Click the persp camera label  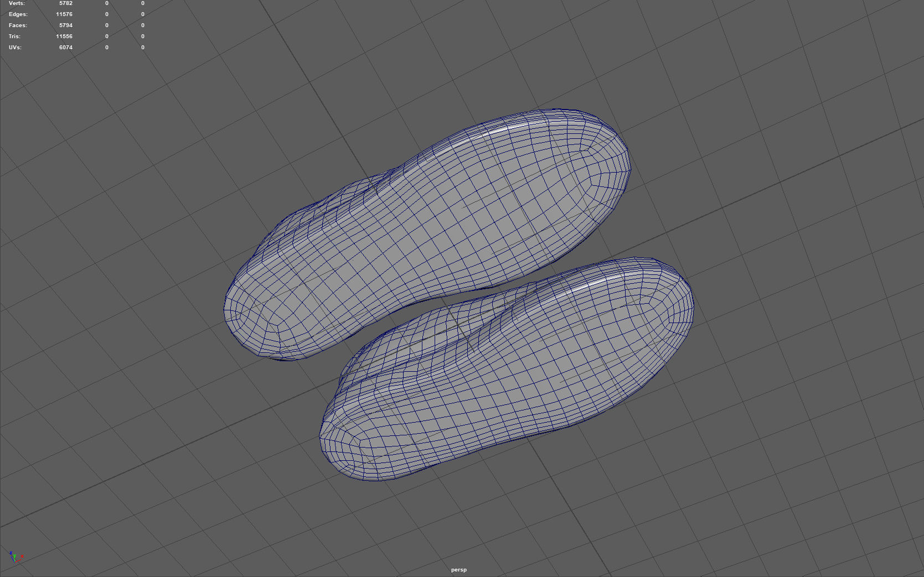(x=459, y=570)
